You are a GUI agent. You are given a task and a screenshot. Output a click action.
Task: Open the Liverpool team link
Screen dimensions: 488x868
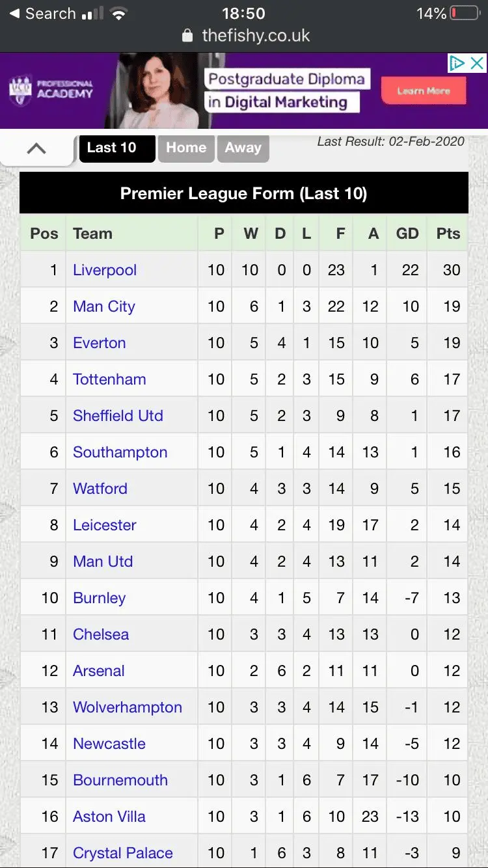pyautogui.click(x=105, y=270)
